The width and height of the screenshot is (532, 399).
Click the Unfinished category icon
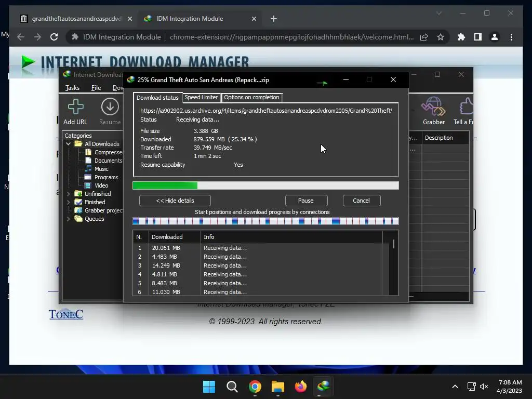(x=78, y=194)
